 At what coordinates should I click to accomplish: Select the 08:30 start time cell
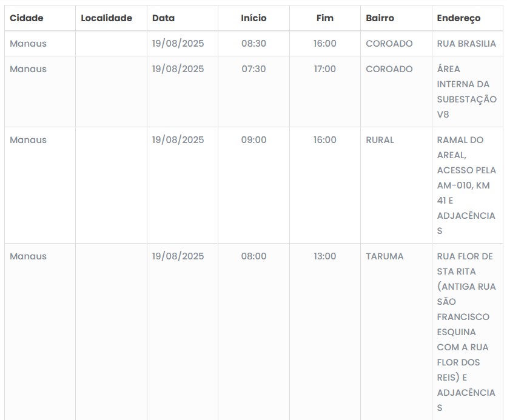tap(253, 44)
